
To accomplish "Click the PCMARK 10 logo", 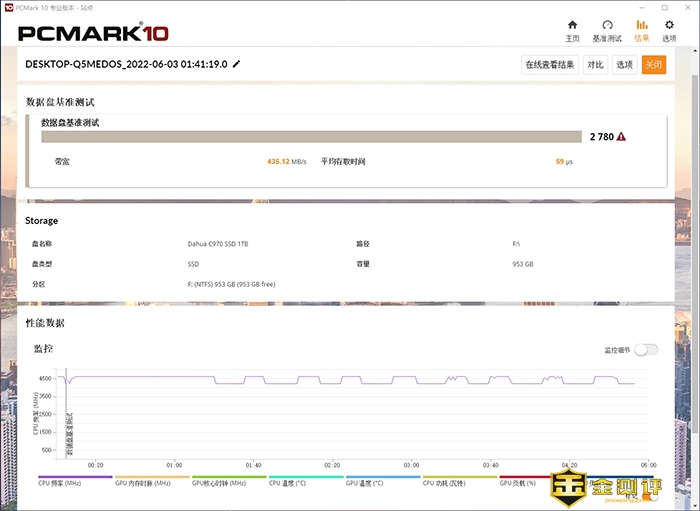I will pyautogui.click(x=92, y=31).
